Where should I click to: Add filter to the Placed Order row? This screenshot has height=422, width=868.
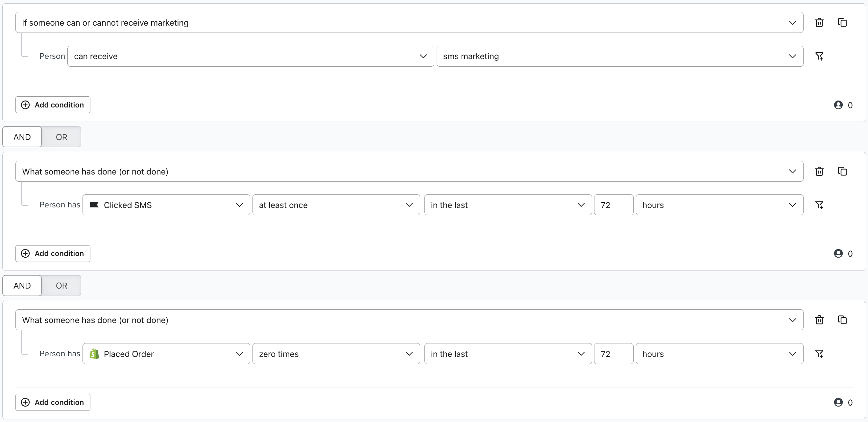click(819, 354)
